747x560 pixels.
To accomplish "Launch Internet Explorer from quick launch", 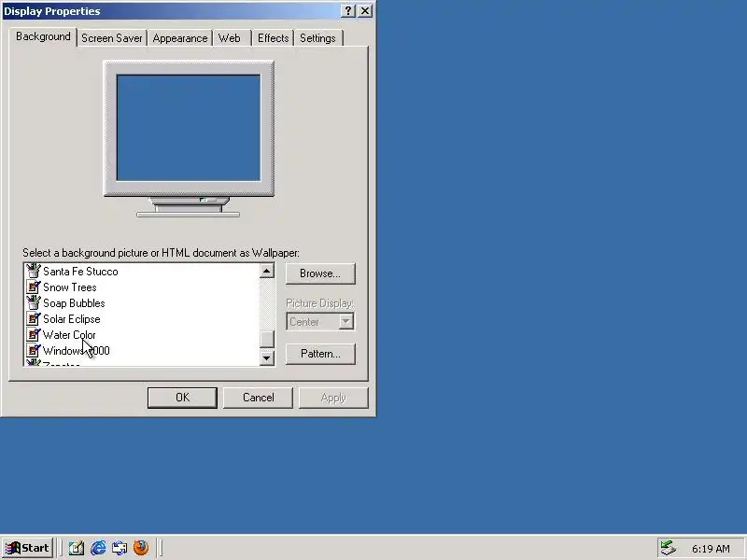I will (98, 548).
